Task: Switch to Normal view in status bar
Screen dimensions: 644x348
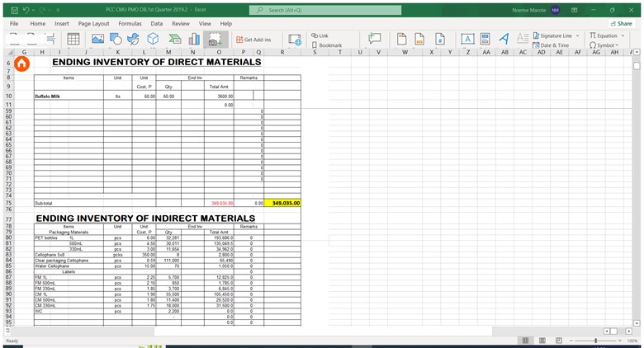Action: point(525,341)
